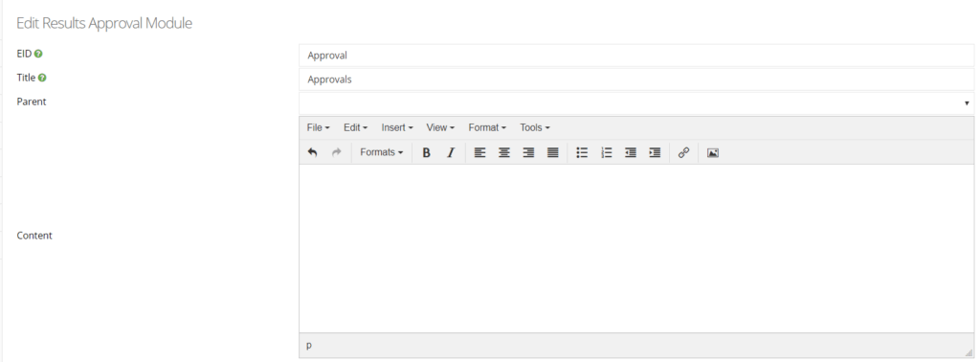Insert a bullet list
Image resolution: width=980 pixels, height=362 pixels.
(582, 152)
